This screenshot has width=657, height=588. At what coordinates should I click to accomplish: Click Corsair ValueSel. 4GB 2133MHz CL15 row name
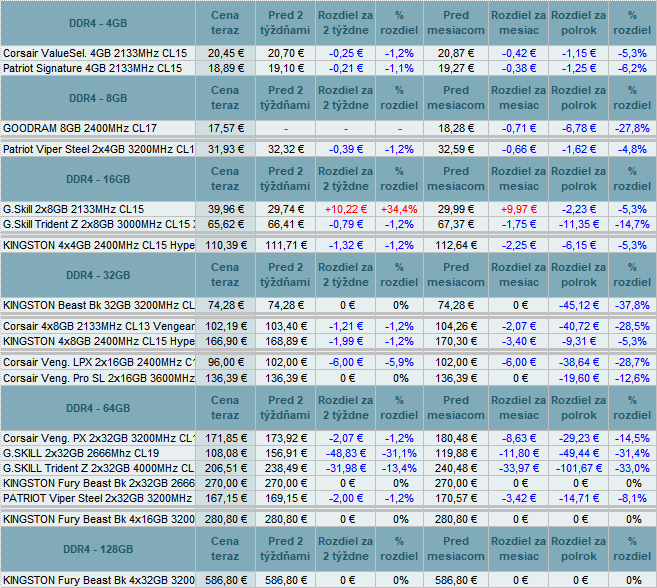click(95, 53)
